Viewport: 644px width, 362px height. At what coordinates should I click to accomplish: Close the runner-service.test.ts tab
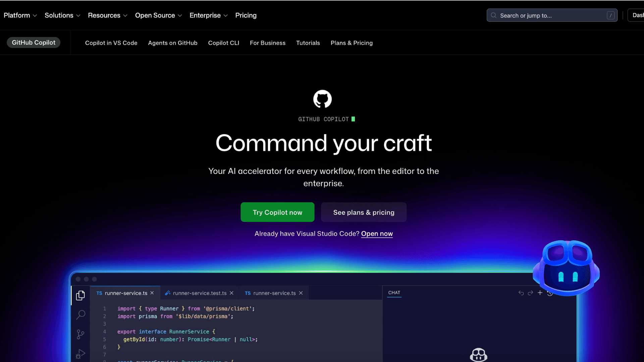(231, 293)
